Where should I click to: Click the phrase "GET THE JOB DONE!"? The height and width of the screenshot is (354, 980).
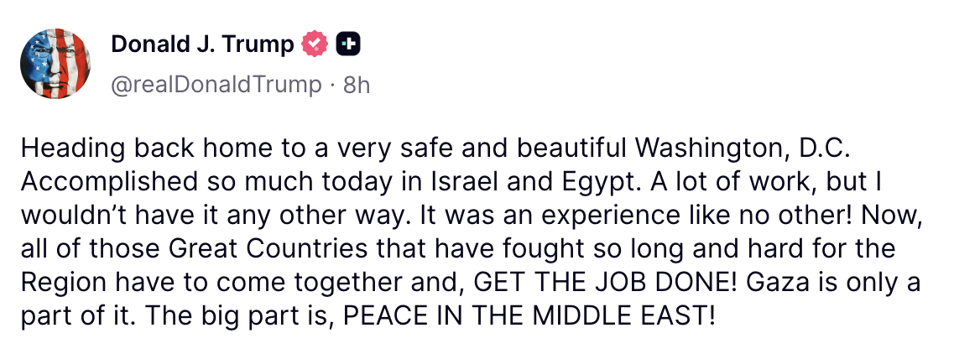[x=606, y=283]
